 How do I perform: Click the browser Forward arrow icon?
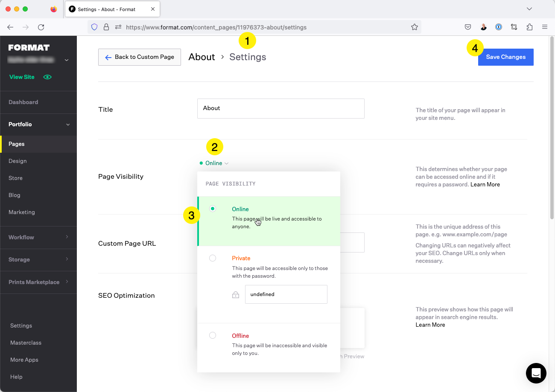[26, 27]
